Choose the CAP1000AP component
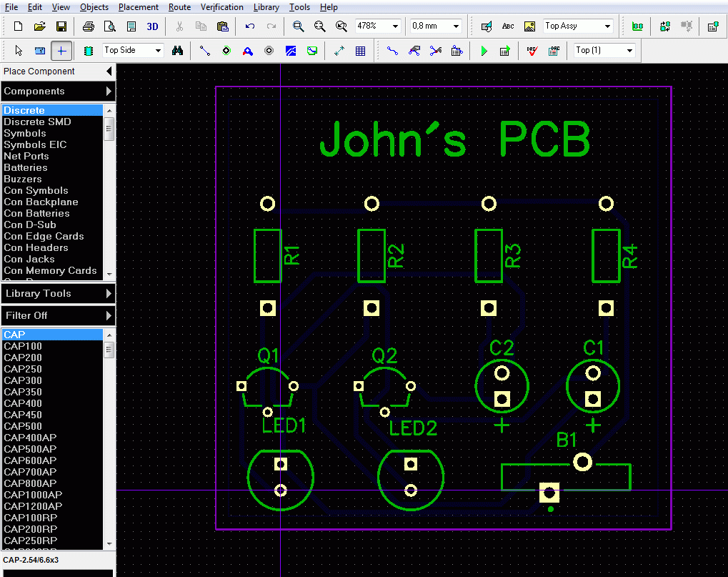728x577 pixels. (x=52, y=495)
